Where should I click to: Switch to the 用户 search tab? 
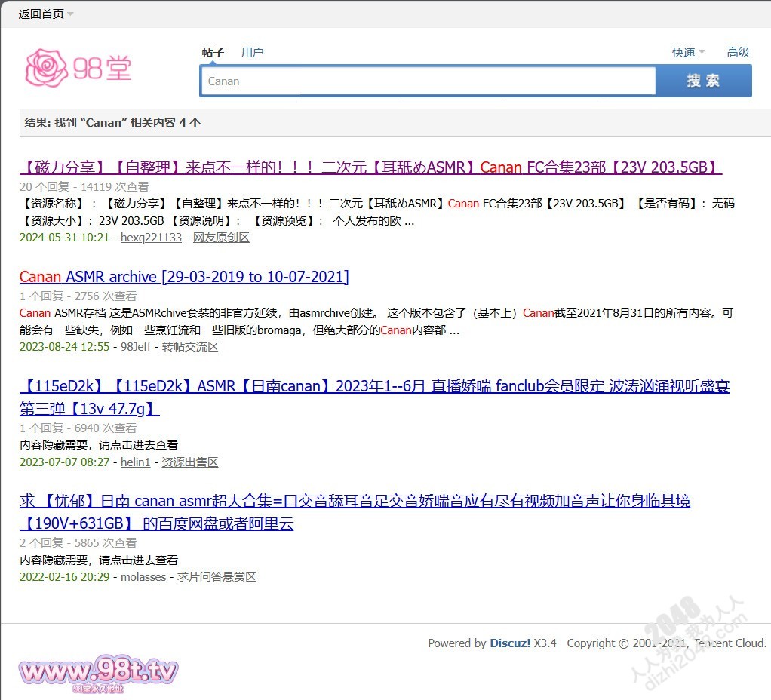tap(252, 52)
